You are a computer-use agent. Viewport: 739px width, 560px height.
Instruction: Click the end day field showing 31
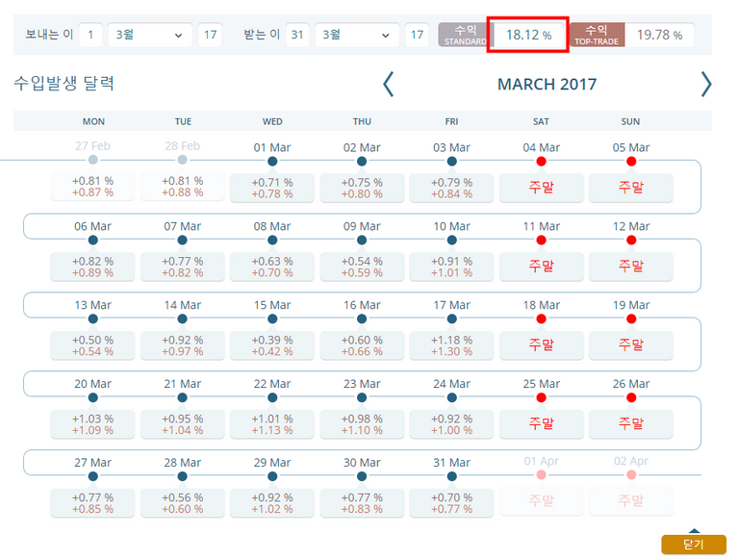(x=300, y=36)
